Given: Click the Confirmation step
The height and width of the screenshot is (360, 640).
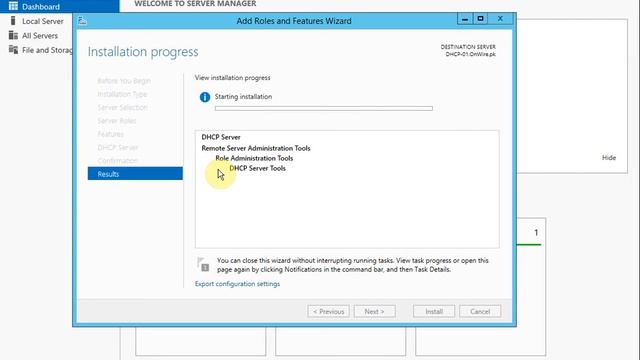Looking at the screenshot, I should pos(118,161).
